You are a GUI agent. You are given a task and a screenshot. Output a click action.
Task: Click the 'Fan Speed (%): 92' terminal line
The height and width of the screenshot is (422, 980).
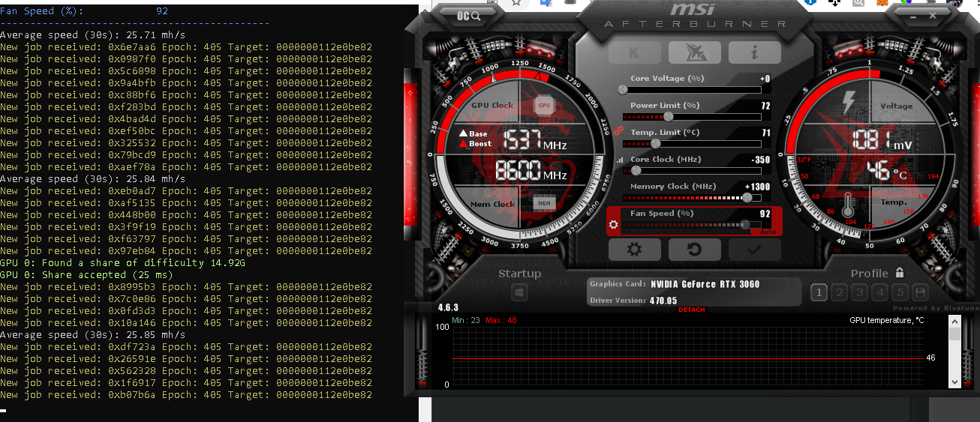(x=84, y=11)
